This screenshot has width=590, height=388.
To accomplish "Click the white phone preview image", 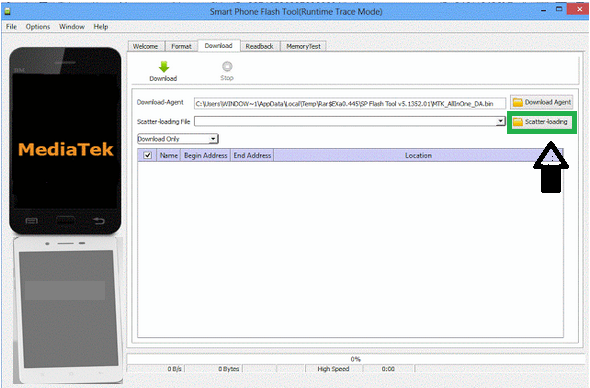I will [68, 310].
